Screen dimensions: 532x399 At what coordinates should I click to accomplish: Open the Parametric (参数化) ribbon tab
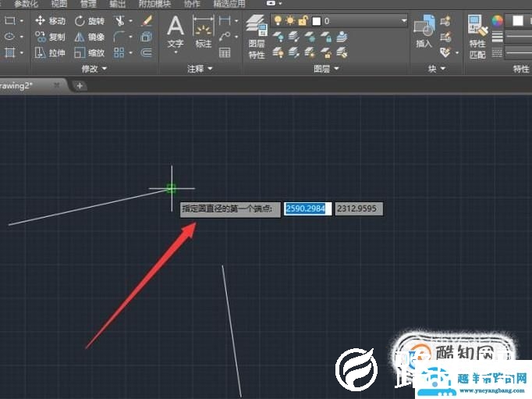coord(26,4)
